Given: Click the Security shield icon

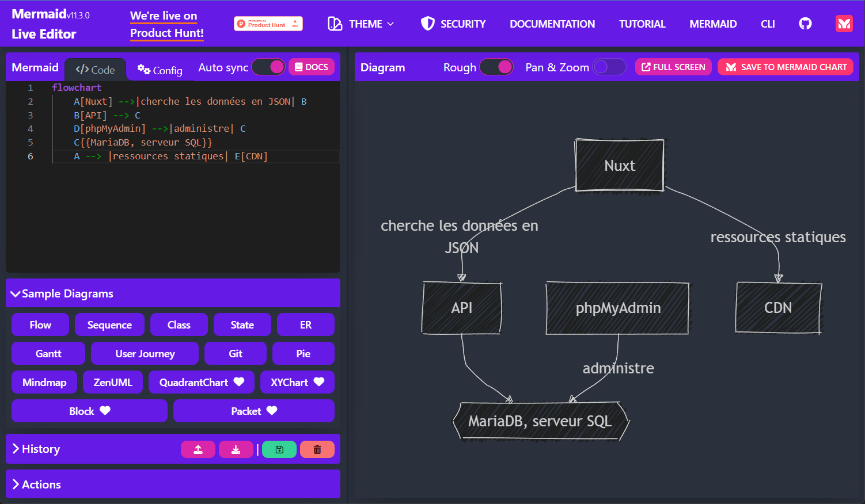Looking at the screenshot, I should 427,24.
